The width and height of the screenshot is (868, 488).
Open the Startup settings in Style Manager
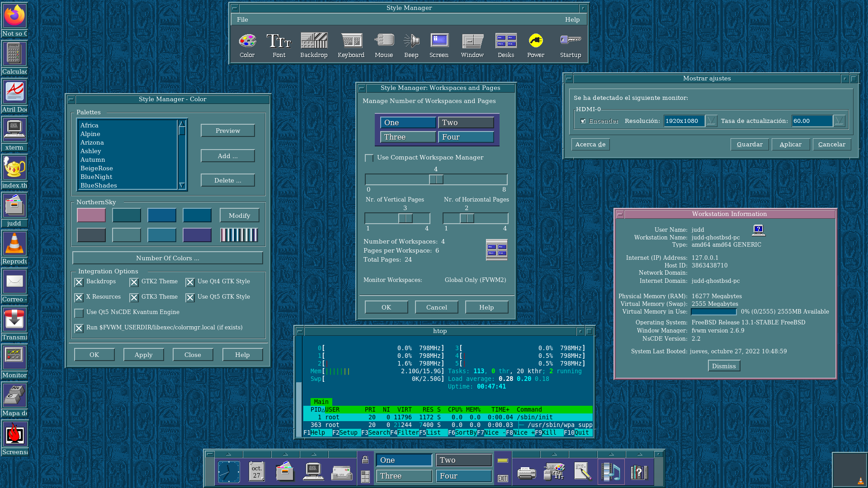[x=571, y=45]
